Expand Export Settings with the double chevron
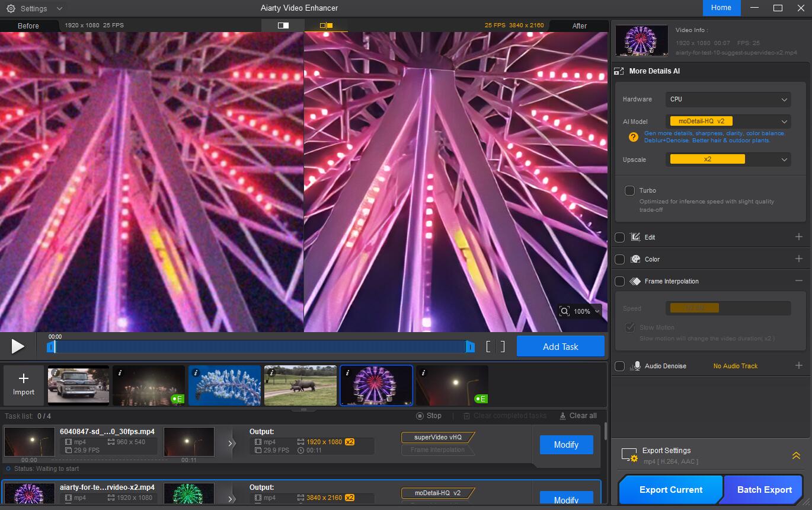Image resolution: width=812 pixels, height=510 pixels. point(796,455)
